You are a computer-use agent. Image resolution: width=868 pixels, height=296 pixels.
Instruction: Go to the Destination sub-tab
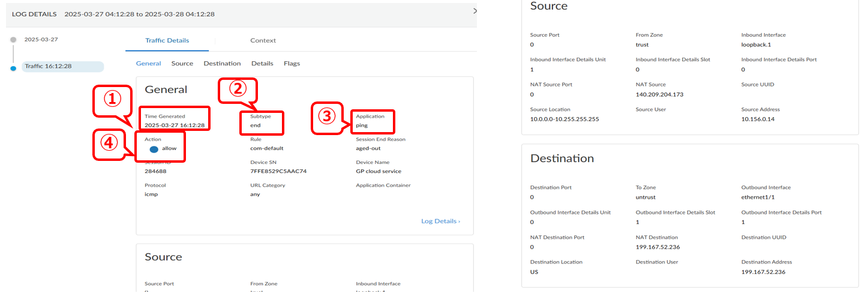point(222,64)
